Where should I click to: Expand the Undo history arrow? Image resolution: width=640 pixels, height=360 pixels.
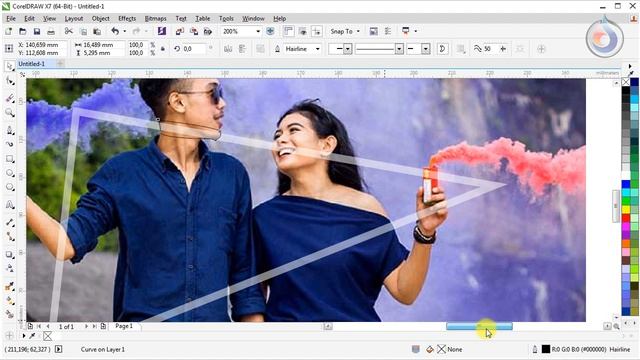[124, 31]
